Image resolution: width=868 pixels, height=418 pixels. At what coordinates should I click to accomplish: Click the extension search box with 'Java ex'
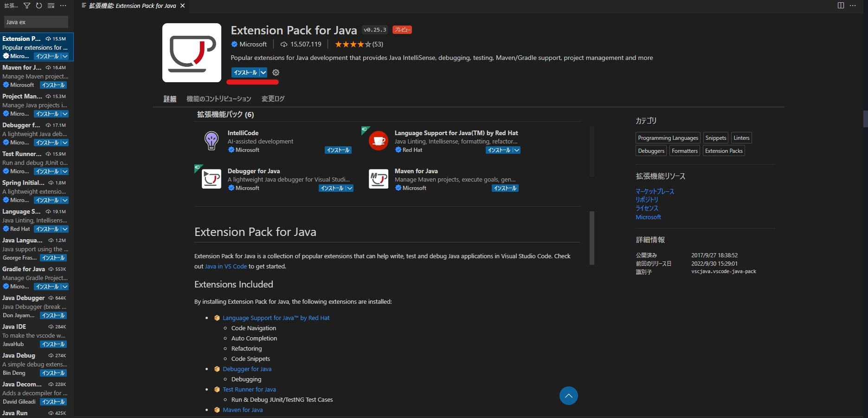click(x=36, y=22)
